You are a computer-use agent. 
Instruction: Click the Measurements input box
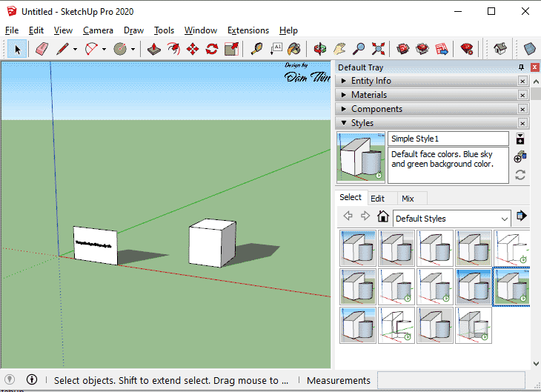click(451, 380)
